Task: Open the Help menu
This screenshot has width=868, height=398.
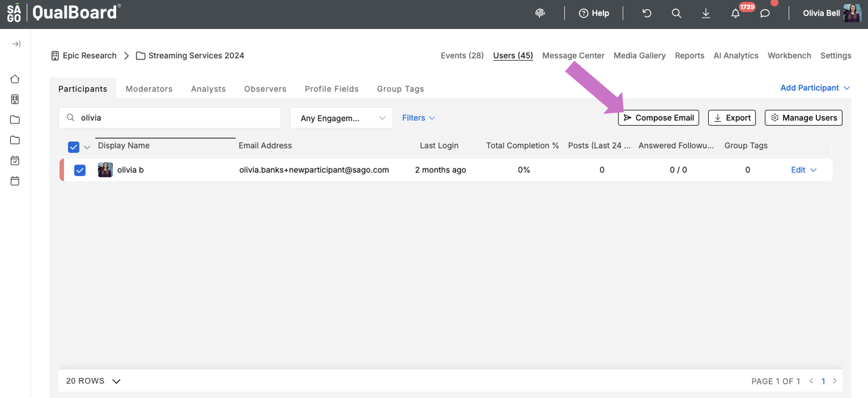Action: point(594,13)
